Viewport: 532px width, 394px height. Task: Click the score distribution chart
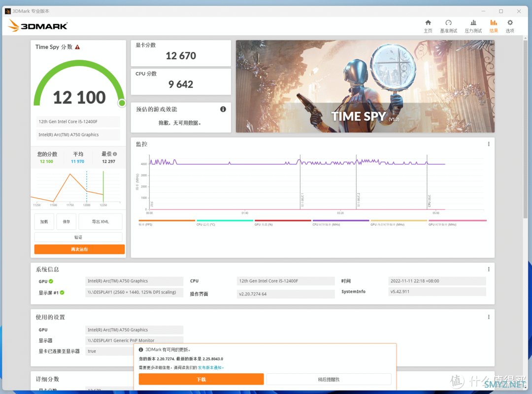(x=77, y=187)
